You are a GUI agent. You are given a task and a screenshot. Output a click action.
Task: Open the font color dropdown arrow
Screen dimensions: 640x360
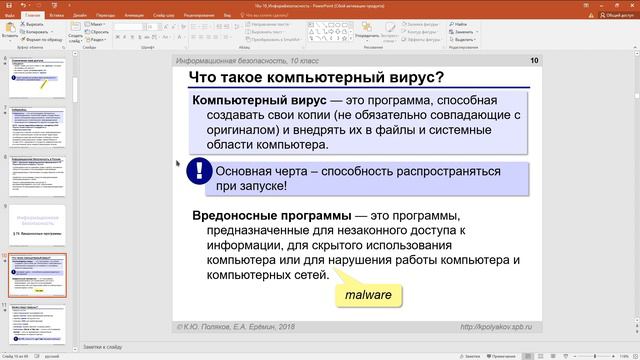tap(184, 37)
